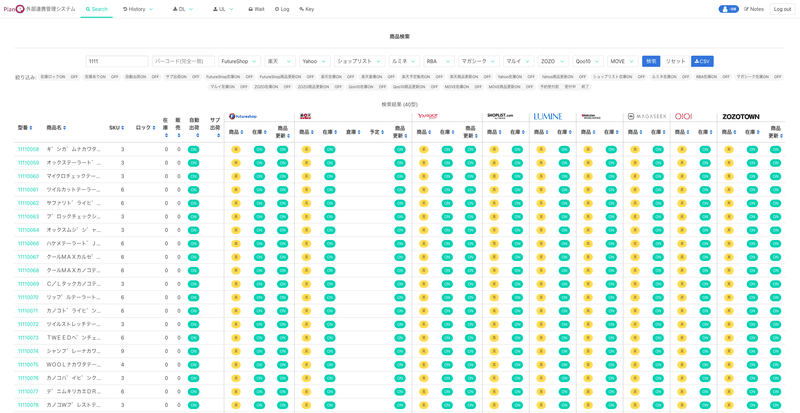
Task: Click the Yahoo logo in table header
Action: (428, 116)
